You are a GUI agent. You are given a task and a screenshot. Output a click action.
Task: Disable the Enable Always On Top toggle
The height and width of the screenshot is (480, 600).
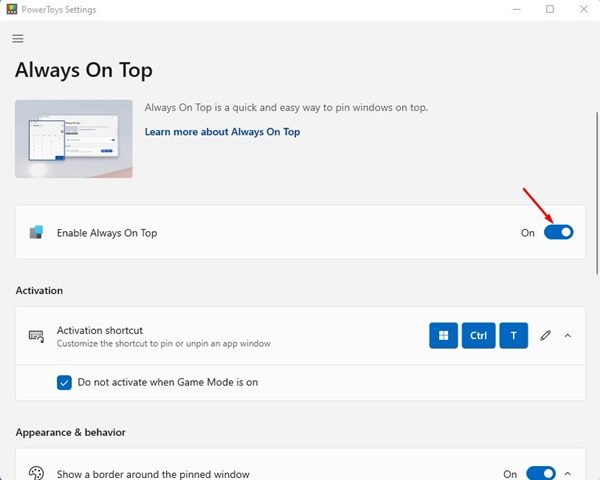click(x=558, y=232)
